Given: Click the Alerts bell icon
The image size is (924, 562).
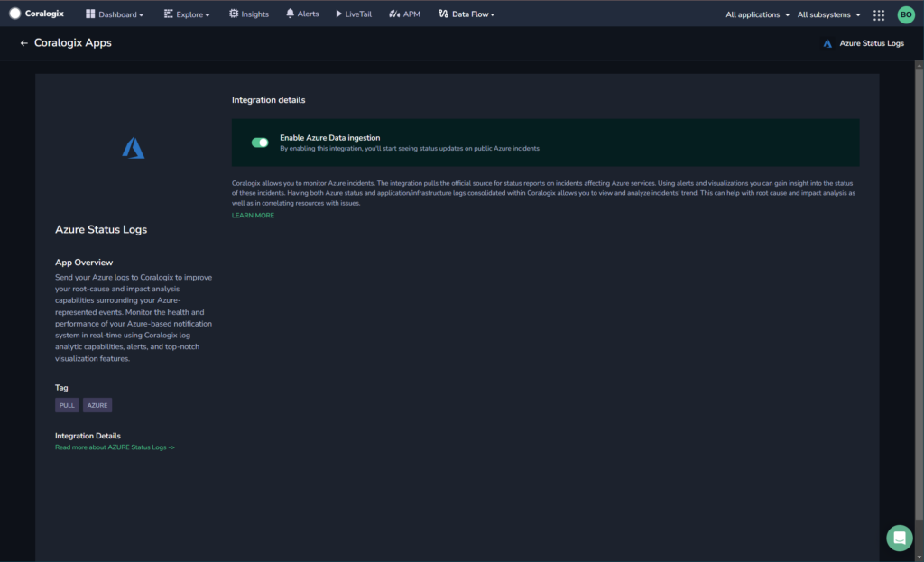Looking at the screenshot, I should coord(290,14).
